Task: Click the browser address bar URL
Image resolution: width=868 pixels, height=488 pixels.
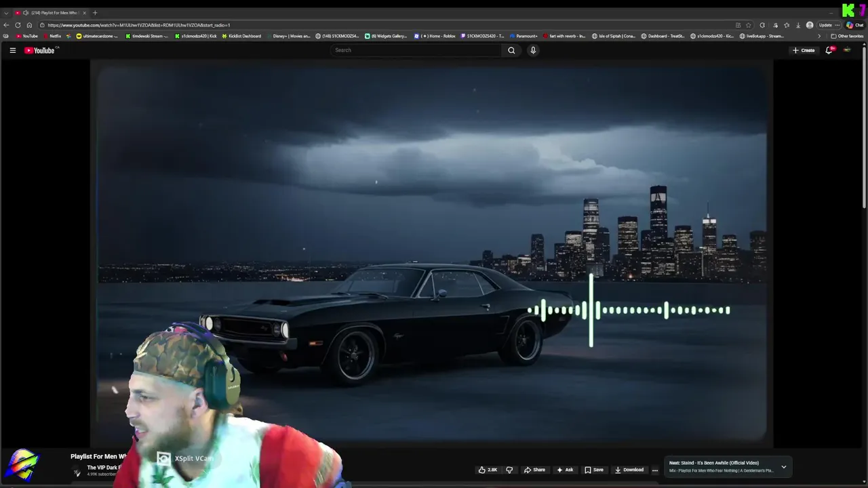Action: point(139,25)
